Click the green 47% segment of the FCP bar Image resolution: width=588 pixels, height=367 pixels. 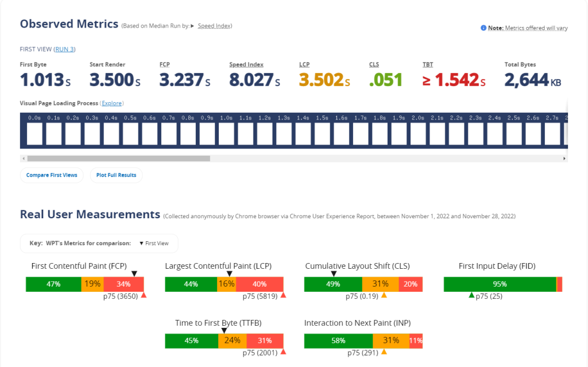[53, 284]
